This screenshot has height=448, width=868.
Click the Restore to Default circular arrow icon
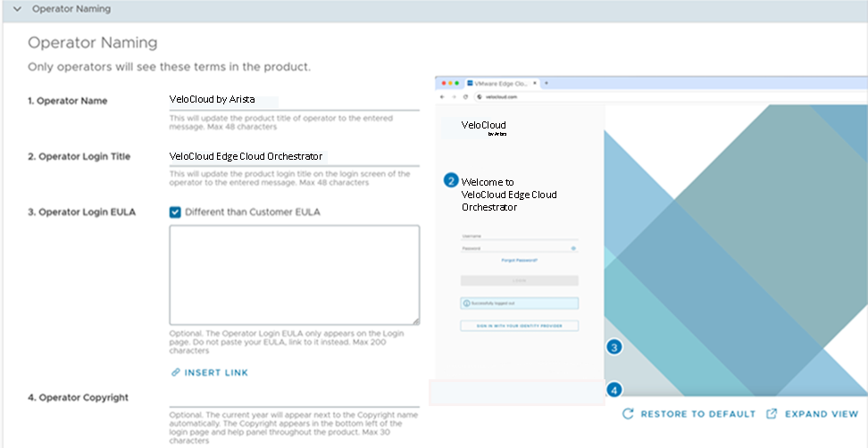pos(628,414)
